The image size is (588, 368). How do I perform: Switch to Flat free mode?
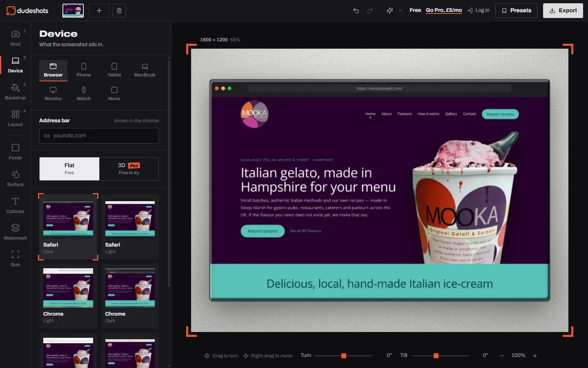69,169
